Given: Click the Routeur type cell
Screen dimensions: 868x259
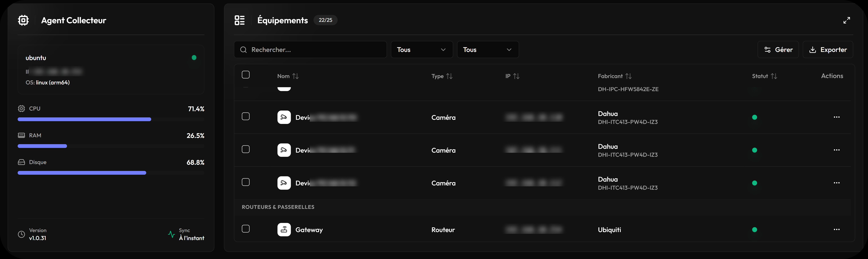Looking at the screenshot, I should [443, 230].
